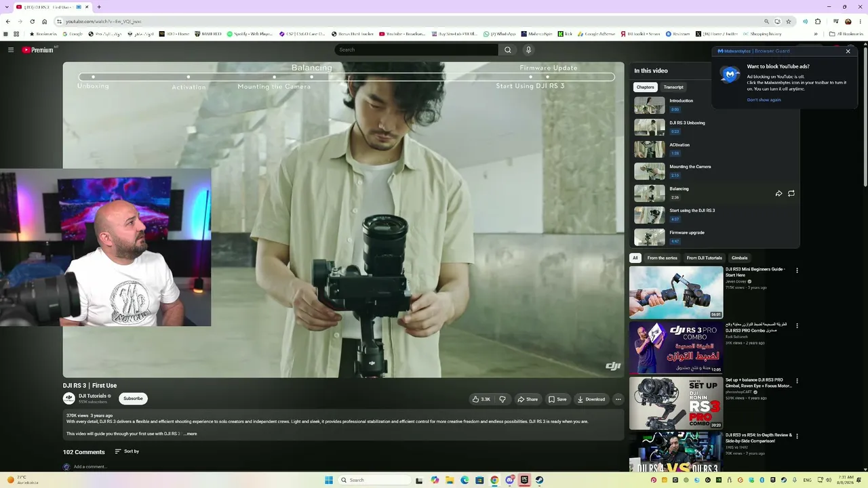Go to YouTube Premium home logo
Viewport: 868px width, 488px height.
(x=38, y=49)
